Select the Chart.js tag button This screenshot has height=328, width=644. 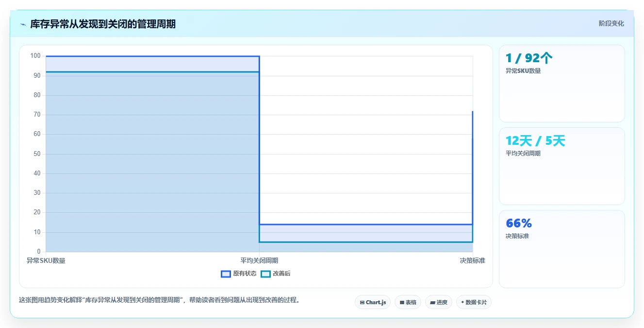point(373,302)
